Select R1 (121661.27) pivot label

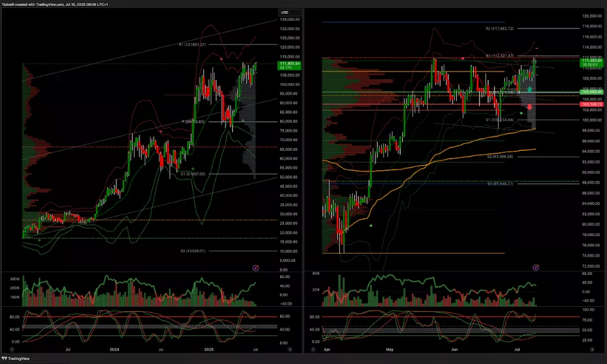192,44
